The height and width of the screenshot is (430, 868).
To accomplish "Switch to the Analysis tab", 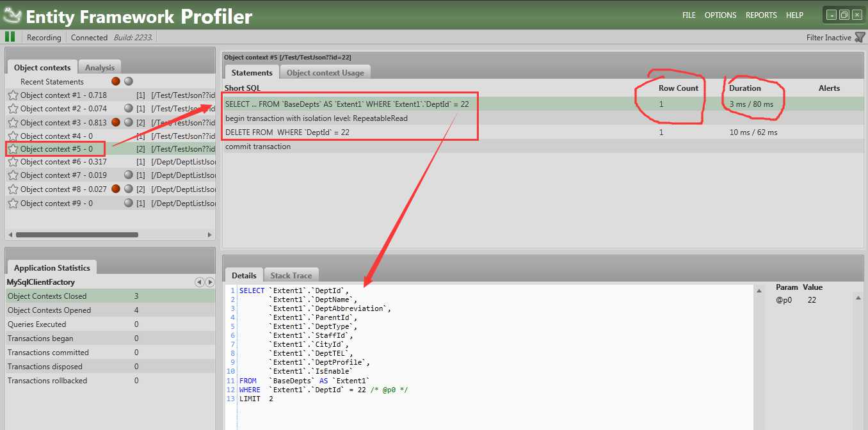I will [100, 67].
